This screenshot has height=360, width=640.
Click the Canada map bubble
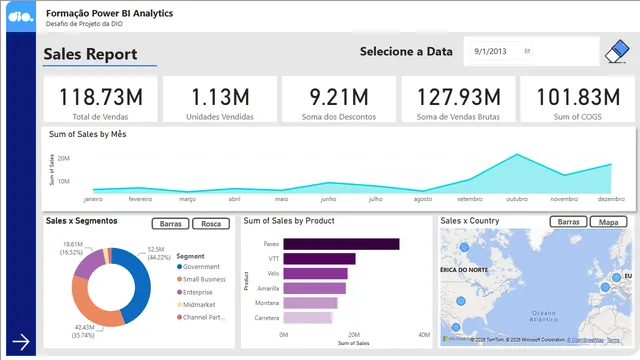click(464, 247)
